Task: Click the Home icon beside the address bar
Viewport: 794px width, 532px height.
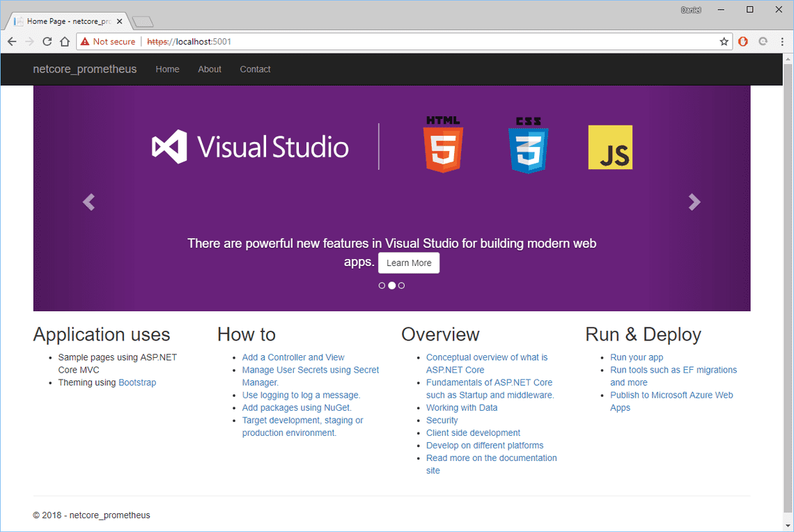Action: [65, 41]
